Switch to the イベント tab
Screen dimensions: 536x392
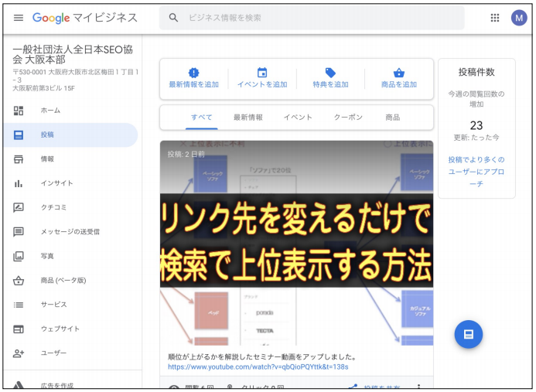coord(298,118)
